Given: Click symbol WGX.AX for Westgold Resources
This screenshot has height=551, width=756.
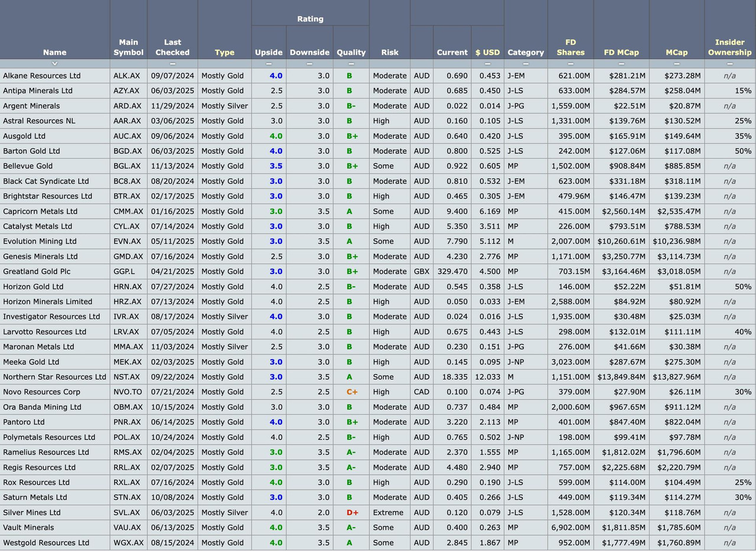Looking at the screenshot, I should (x=128, y=543).
